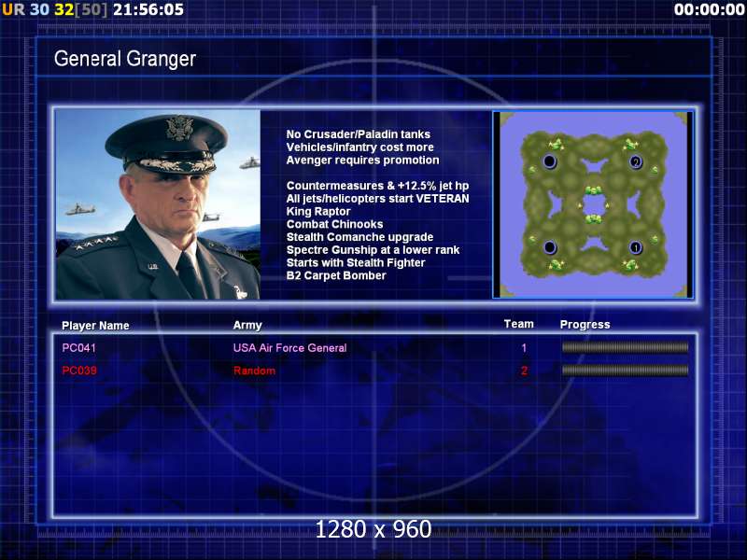747x560 pixels.
Task: Click 'Vehicles/infantry cost more' line
Action: tap(360, 147)
